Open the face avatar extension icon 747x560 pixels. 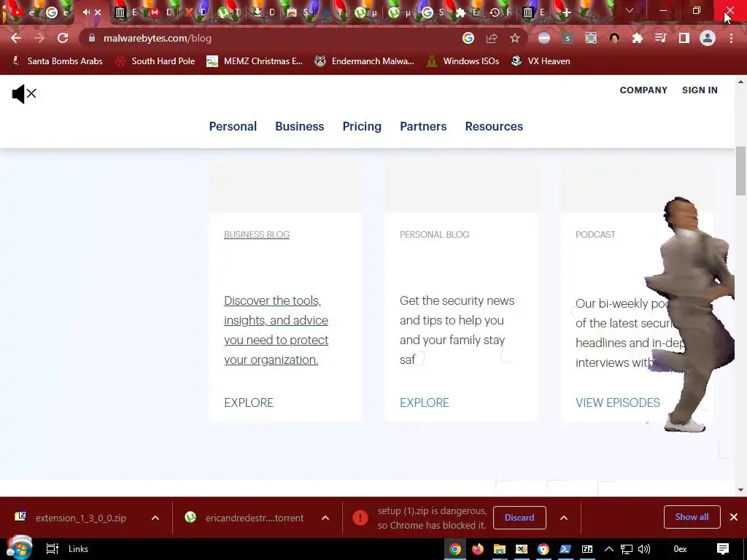tap(614, 38)
